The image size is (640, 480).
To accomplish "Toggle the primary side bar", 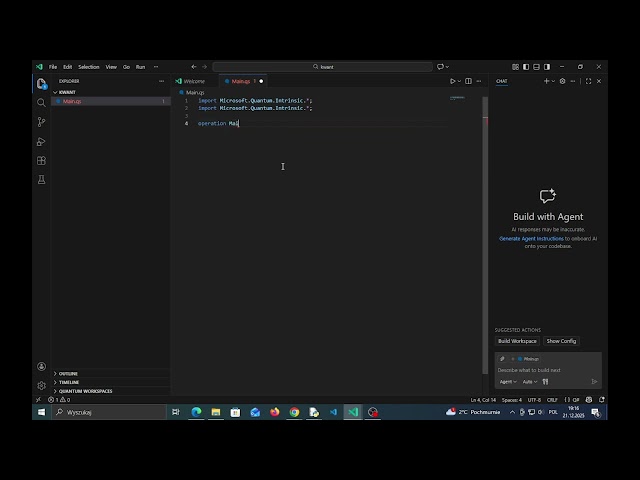I will 526,67.
